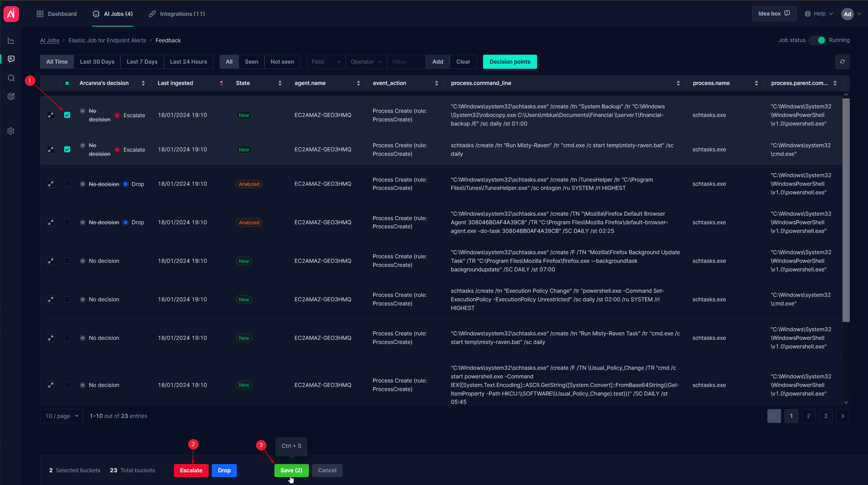Viewport: 868px width, 485px height.
Task: Select the Last 7 Days filter
Action: coord(142,62)
